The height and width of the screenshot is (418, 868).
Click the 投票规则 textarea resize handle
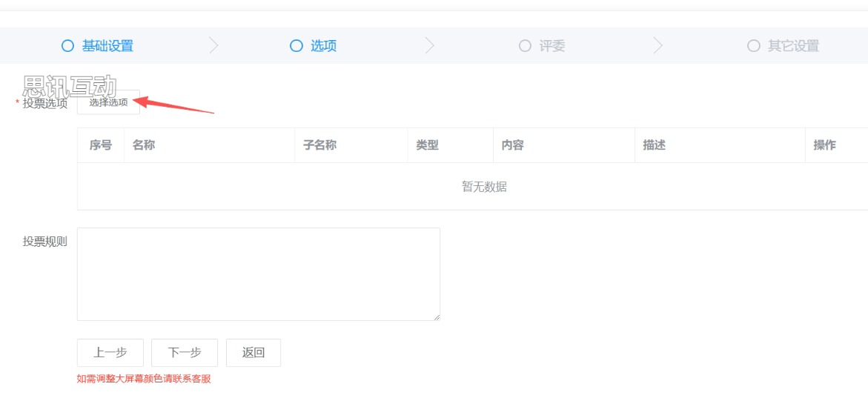point(436,316)
